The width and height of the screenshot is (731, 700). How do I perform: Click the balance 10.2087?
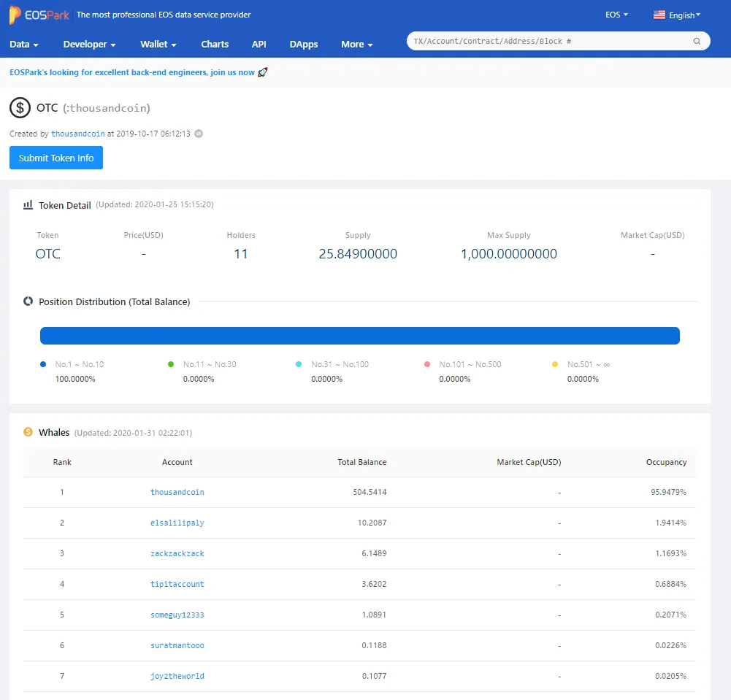click(x=372, y=523)
